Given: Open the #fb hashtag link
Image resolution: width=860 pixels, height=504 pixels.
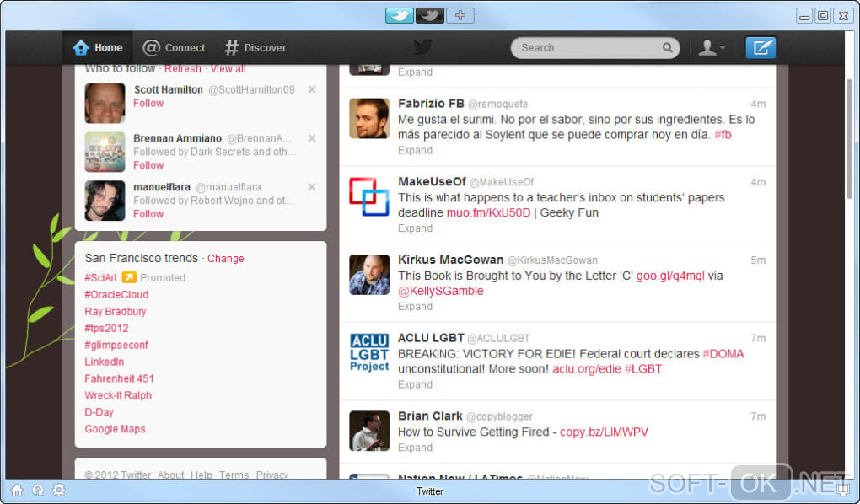Looking at the screenshot, I should [723, 135].
